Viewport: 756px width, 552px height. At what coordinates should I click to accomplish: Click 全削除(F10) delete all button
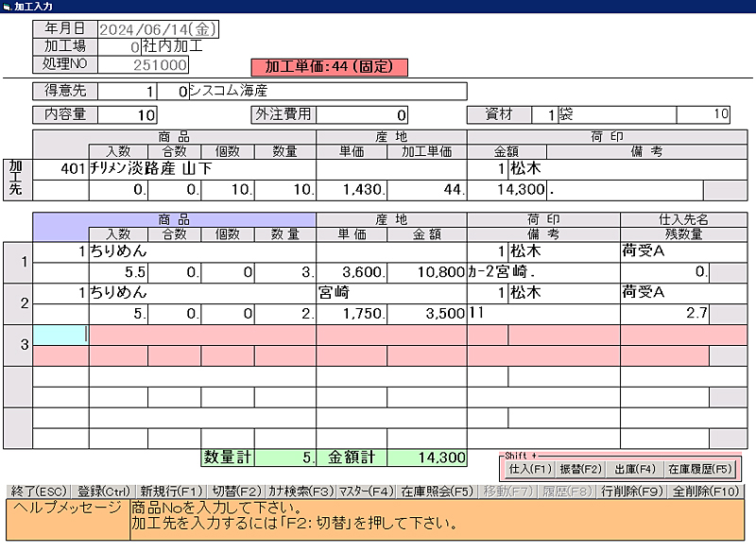tap(704, 492)
